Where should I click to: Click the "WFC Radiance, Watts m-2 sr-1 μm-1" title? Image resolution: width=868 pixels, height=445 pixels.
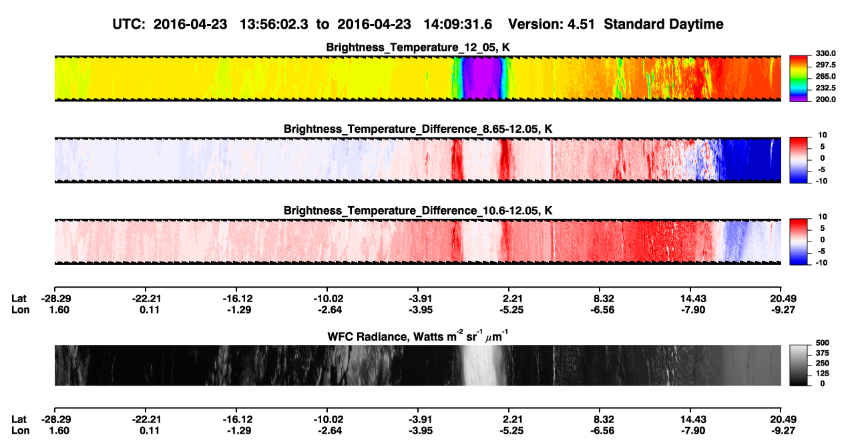tap(418, 336)
